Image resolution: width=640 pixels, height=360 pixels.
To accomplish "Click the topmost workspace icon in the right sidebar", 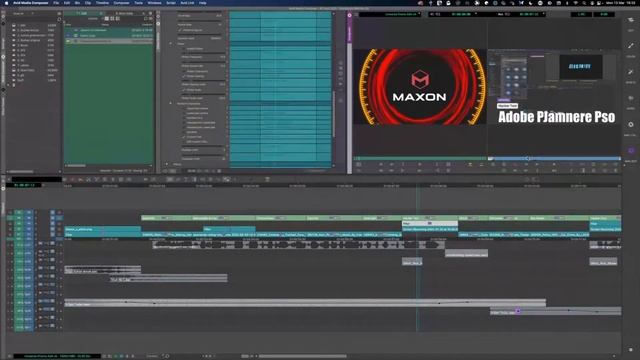I will [x=631, y=20].
